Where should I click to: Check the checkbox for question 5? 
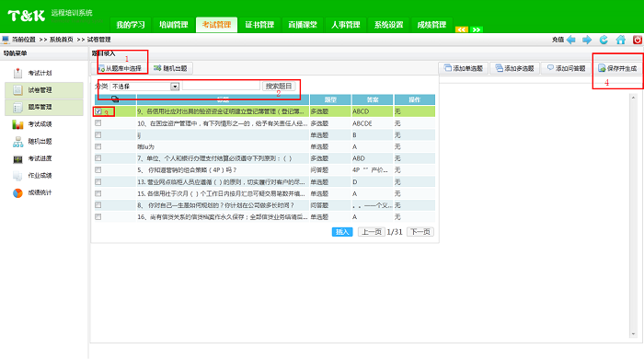tap(98, 170)
